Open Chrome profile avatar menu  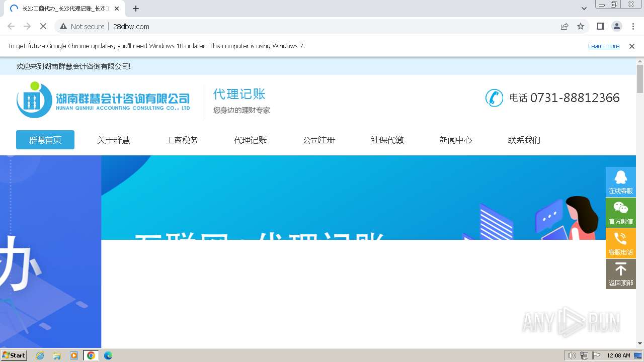tap(616, 26)
